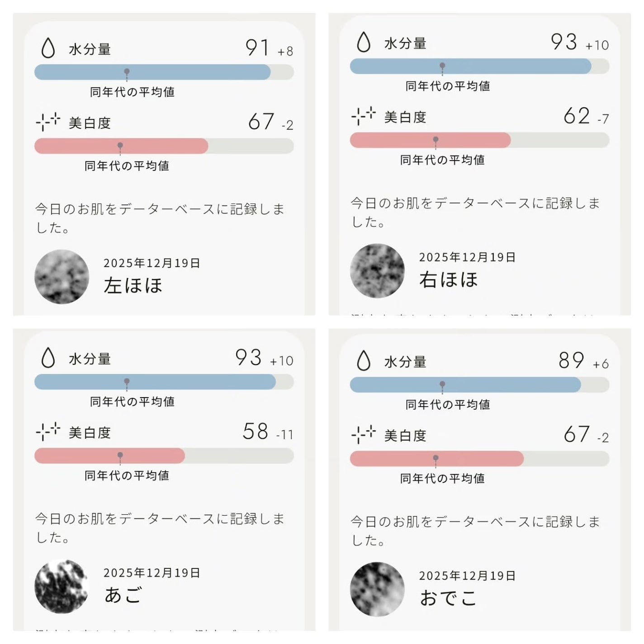Click the pink 美白度 bar showing 58

109,456
